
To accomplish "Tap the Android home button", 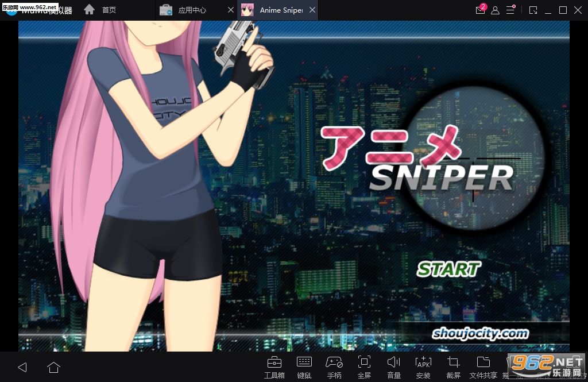I will click(53, 367).
